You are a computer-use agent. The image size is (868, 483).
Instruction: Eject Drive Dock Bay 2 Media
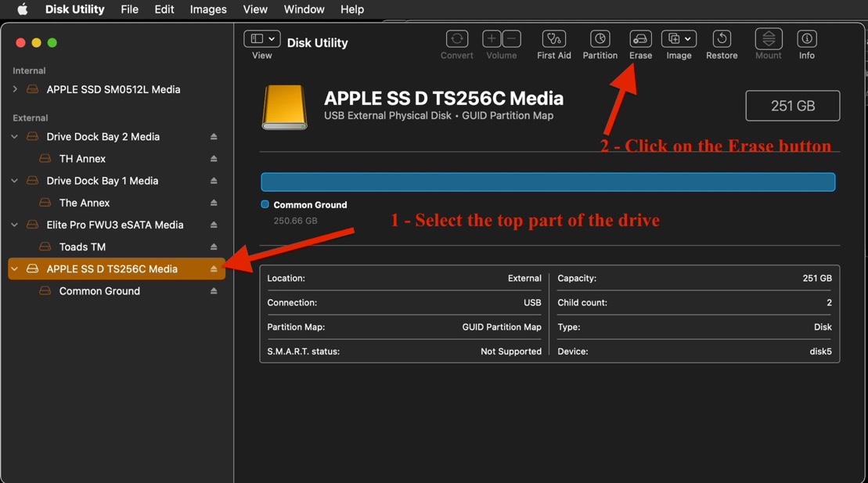coord(214,137)
